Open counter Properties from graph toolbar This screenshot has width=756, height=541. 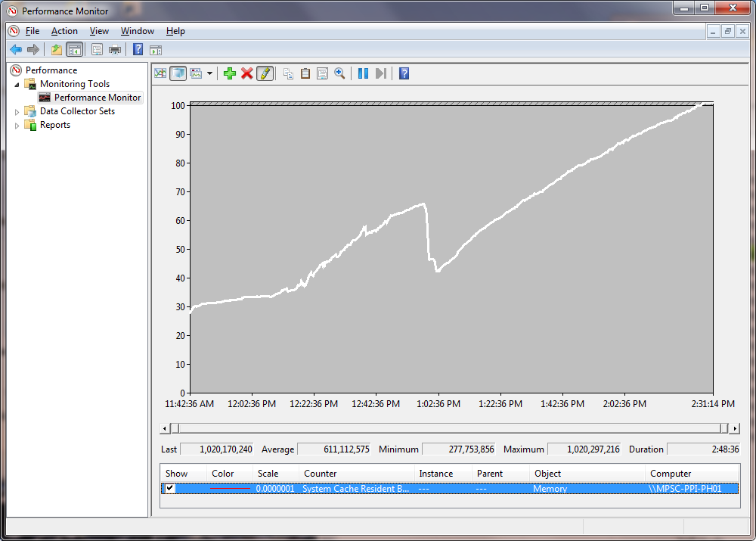(323, 73)
